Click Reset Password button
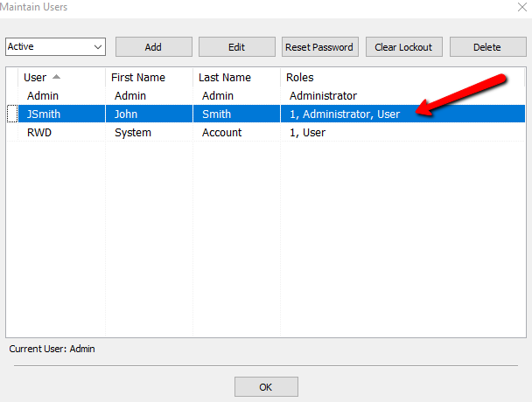 [320, 47]
